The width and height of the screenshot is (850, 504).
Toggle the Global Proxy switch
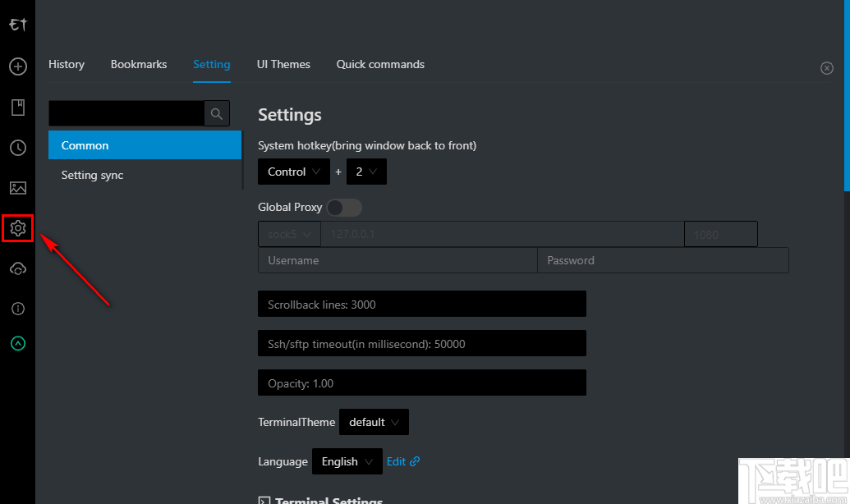click(344, 208)
